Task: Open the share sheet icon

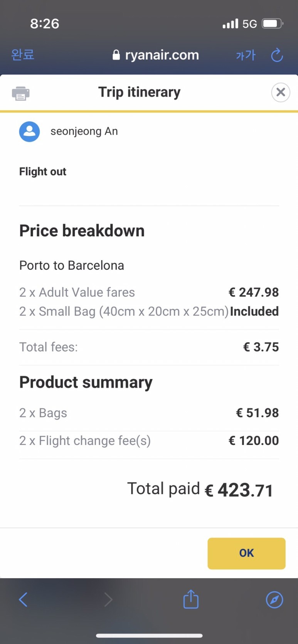Action: 191,599
